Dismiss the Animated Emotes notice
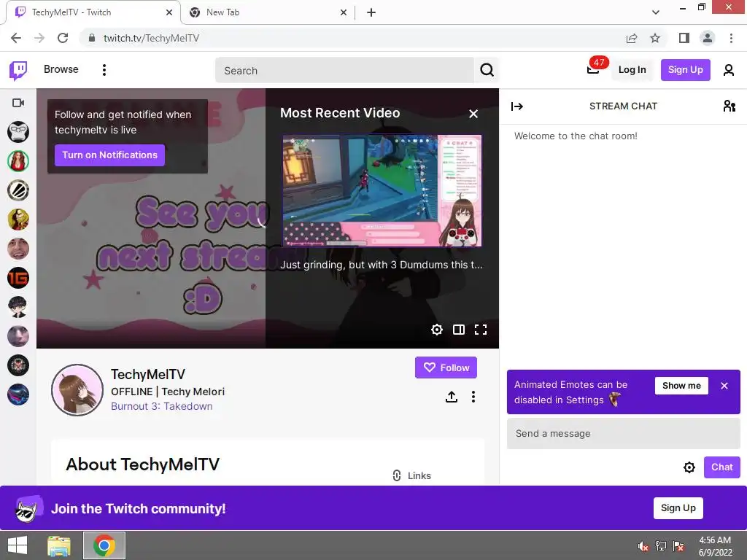 (724, 386)
